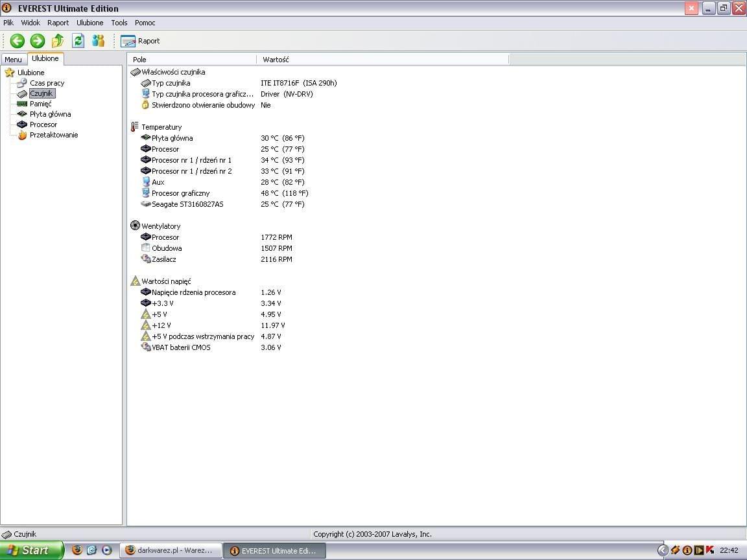Click the Aux temperature monitor icon
Image resolution: width=747 pixels, height=560 pixels.
coord(146,182)
